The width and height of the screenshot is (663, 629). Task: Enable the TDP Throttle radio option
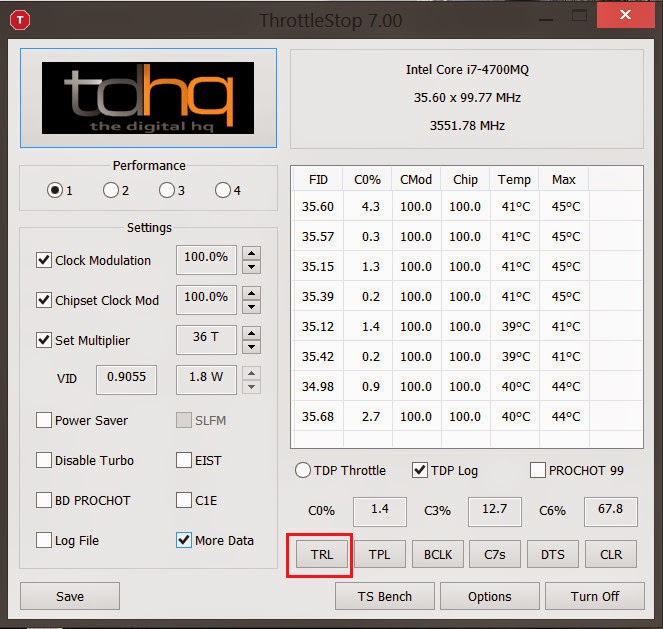[303, 470]
